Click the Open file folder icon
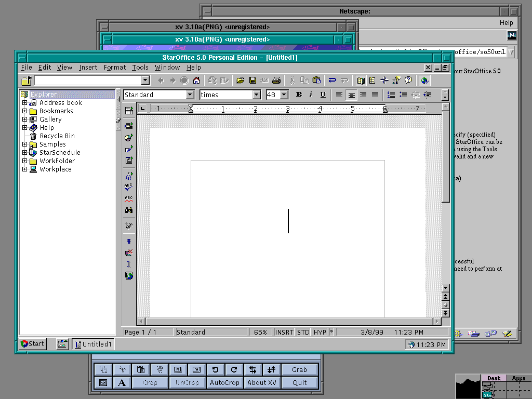The image size is (532, 399). pos(240,81)
